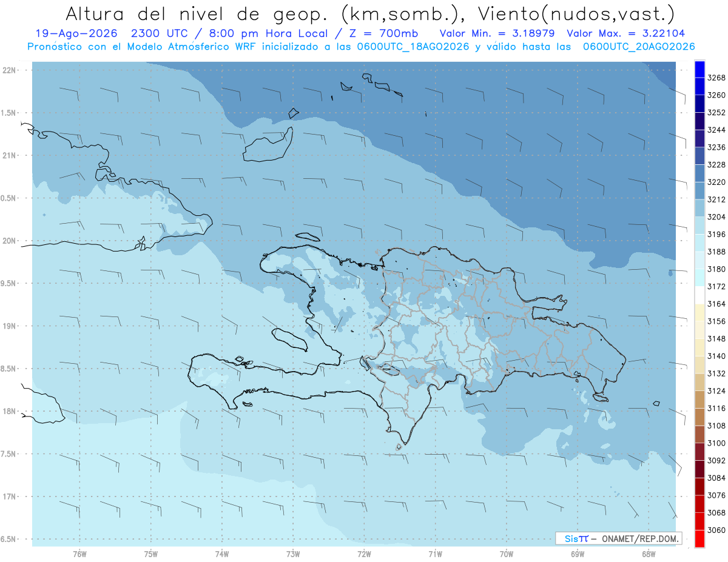Click the legend swatch between 3204 and 3196

pos(699,226)
